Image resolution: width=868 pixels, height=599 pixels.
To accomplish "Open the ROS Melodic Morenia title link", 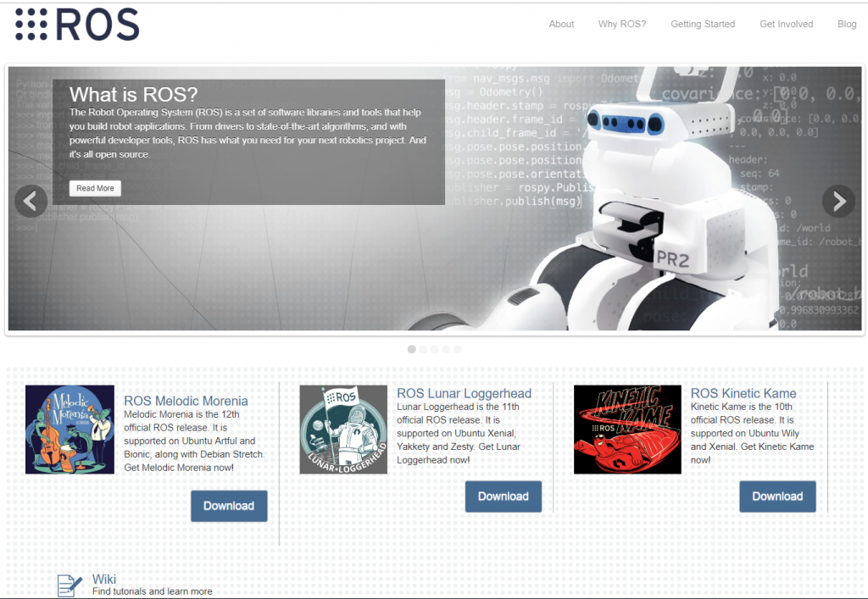I will click(186, 401).
